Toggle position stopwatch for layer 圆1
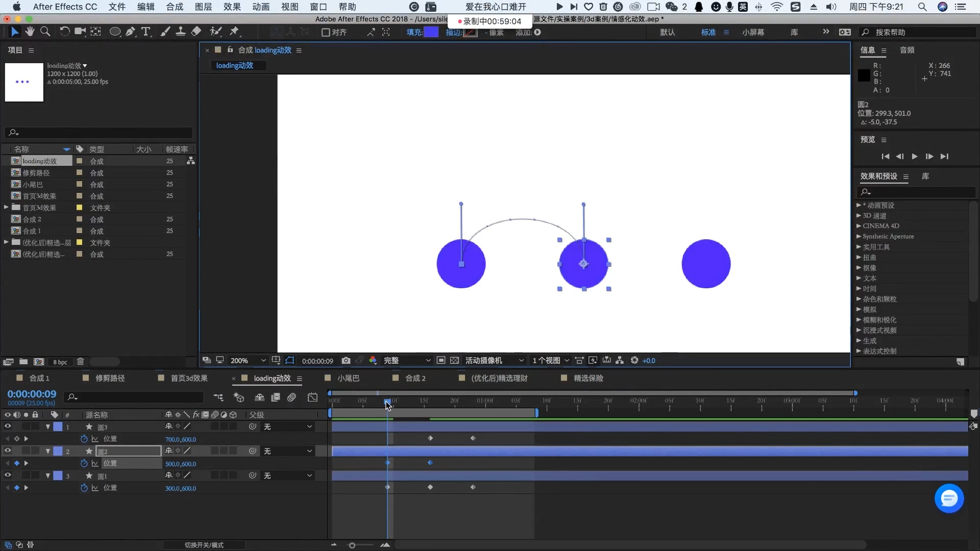The height and width of the screenshot is (551, 980). click(84, 488)
